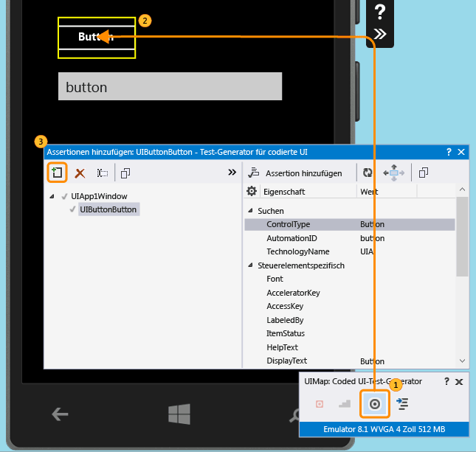Open help in the UIMap generator window
The width and height of the screenshot is (476, 452).
[x=446, y=382]
